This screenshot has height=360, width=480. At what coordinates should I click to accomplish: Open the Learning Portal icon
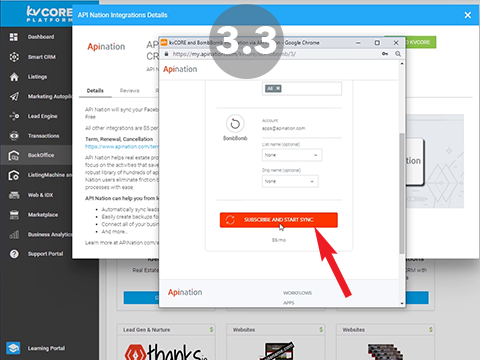(x=13, y=348)
